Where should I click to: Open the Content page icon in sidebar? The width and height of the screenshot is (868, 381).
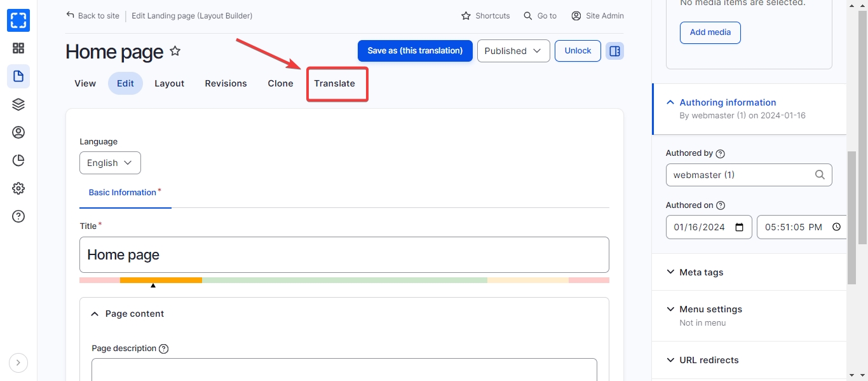coord(18,76)
